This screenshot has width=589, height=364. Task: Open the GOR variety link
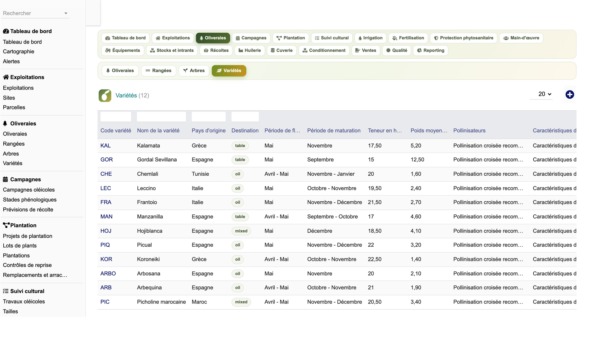point(107,160)
